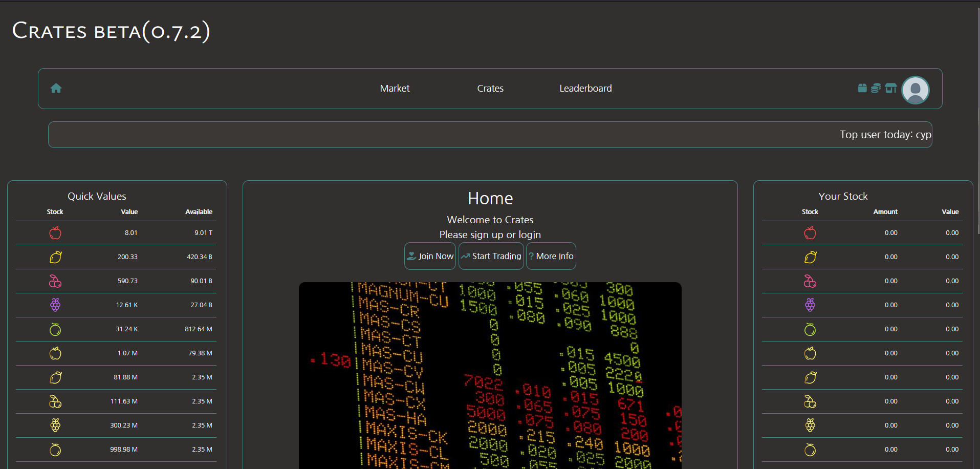Click the Top user today ticker bar
The image size is (980, 469).
coord(490,135)
